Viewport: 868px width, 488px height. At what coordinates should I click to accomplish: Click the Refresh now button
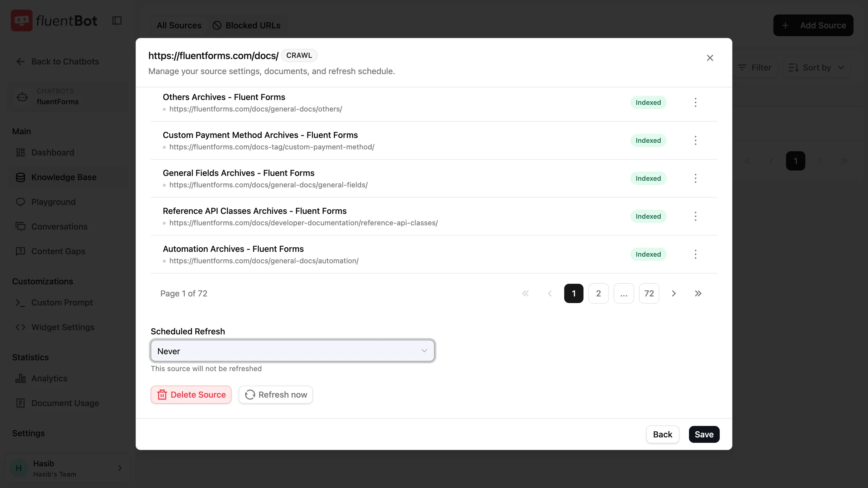click(275, 394)
